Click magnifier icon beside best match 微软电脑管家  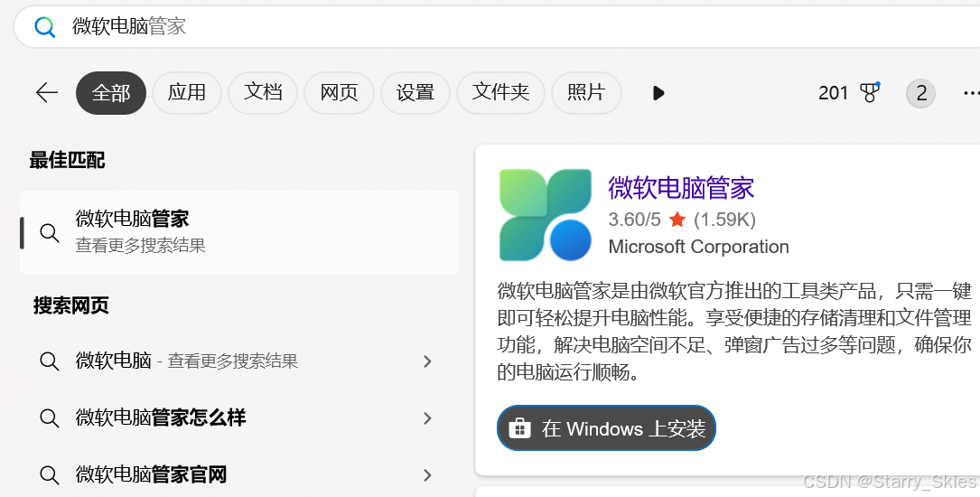click(x=50, y=232)
